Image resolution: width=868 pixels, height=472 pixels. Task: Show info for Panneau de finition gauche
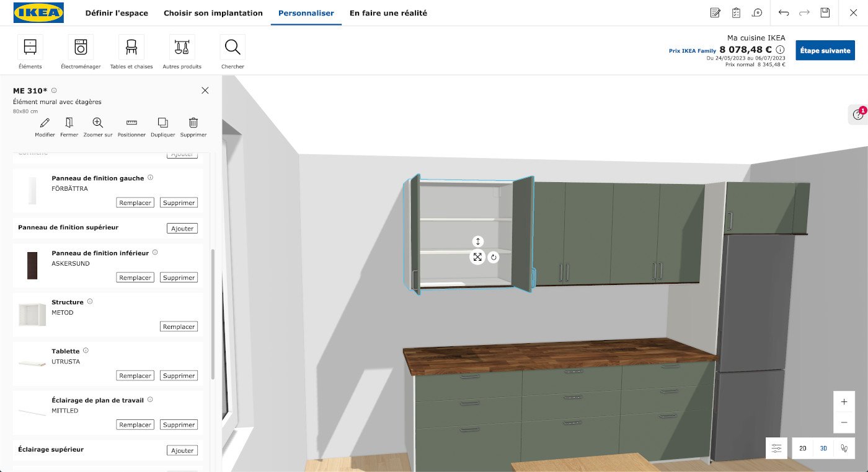tap(151, 178)
